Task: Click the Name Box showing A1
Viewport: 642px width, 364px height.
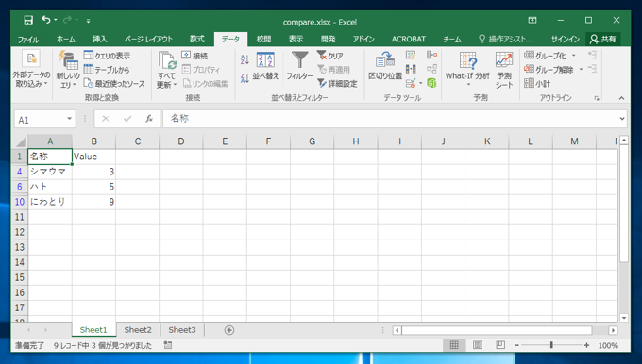Action: coord(40,120)
